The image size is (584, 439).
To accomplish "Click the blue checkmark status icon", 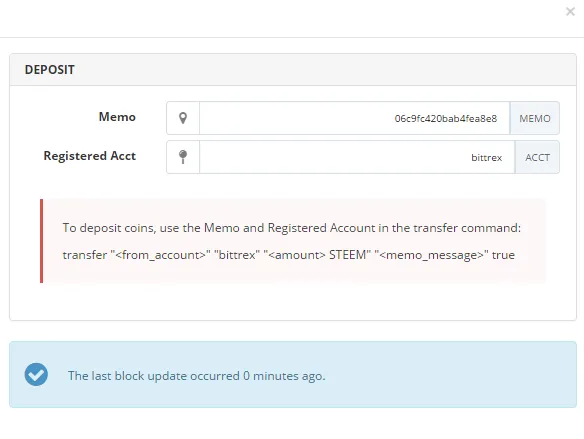I will click(36, 374).
